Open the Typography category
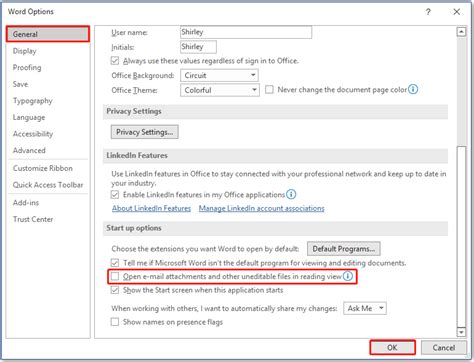 click(48, 101)
